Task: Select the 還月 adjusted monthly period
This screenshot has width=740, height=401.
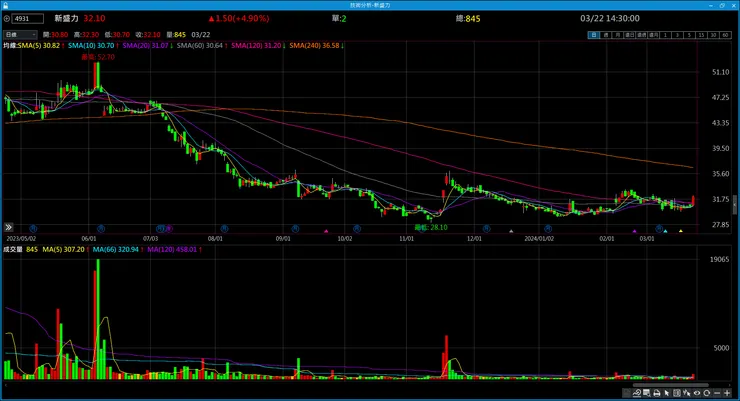Action: (x=653, y=35)
